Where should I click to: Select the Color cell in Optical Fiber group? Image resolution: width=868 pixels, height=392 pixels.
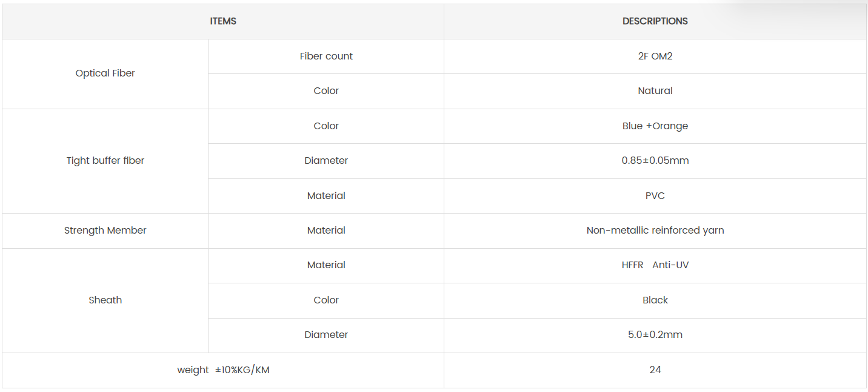pyautogui.click(x=326, y=91)
